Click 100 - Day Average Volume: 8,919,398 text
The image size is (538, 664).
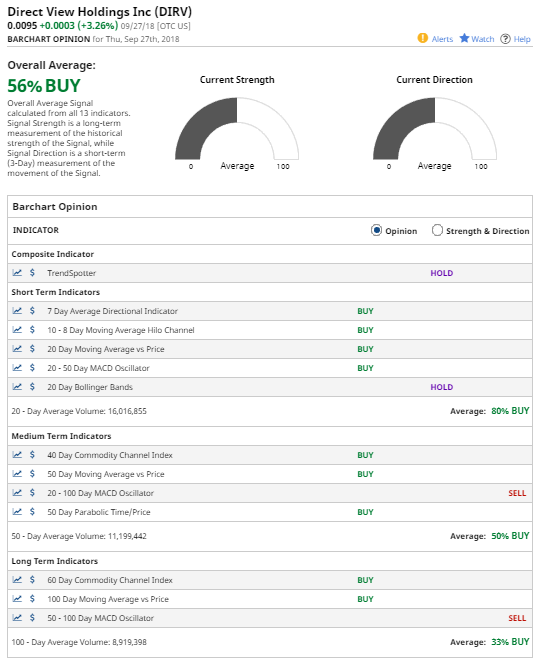[79, 642]
